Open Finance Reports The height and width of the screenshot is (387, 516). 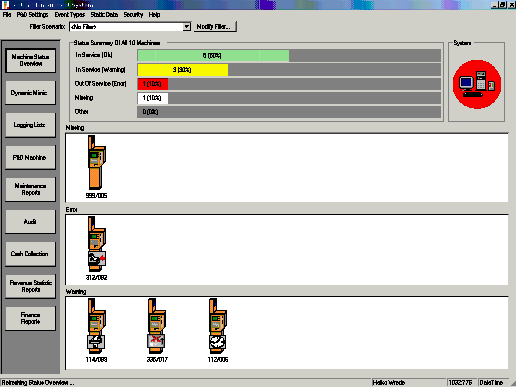(30, 318)
